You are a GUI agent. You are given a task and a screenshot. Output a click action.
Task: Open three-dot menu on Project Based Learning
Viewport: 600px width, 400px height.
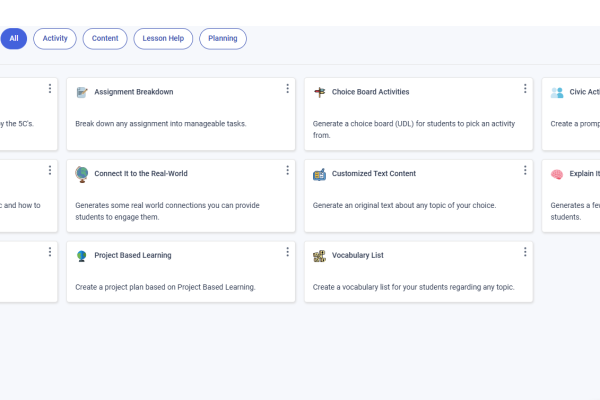point(287,252)
